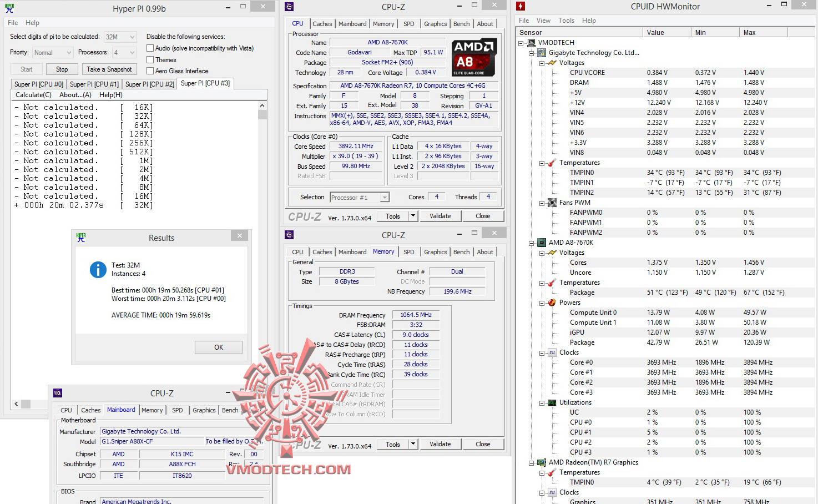The height and width of the screenshot is (504, 818).
Task: Click the thermometer icon under AMD Radeon R7 Graphics
Action: click(x=552, y=472)
